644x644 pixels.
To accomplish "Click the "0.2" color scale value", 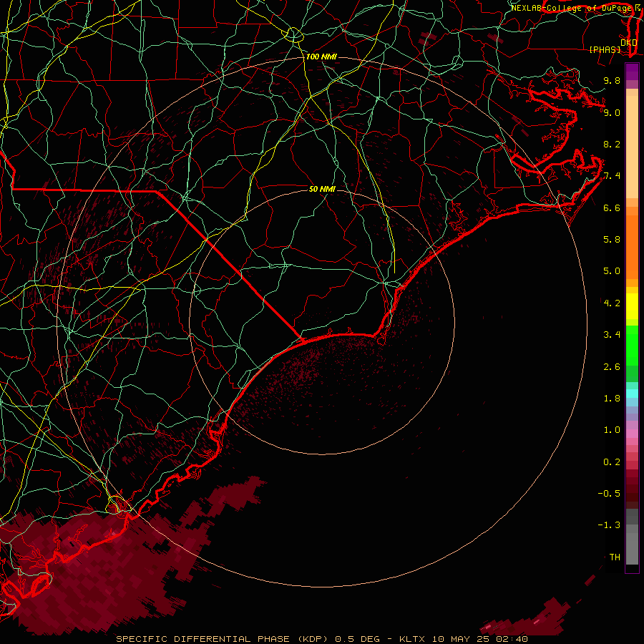I will 612,462.
